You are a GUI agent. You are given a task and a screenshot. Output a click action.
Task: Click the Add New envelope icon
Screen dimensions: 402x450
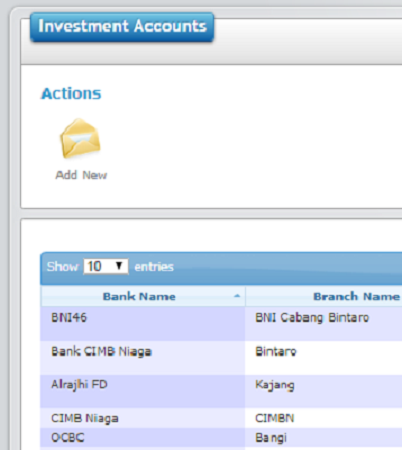pyautogui.click(x=80, y=139)
